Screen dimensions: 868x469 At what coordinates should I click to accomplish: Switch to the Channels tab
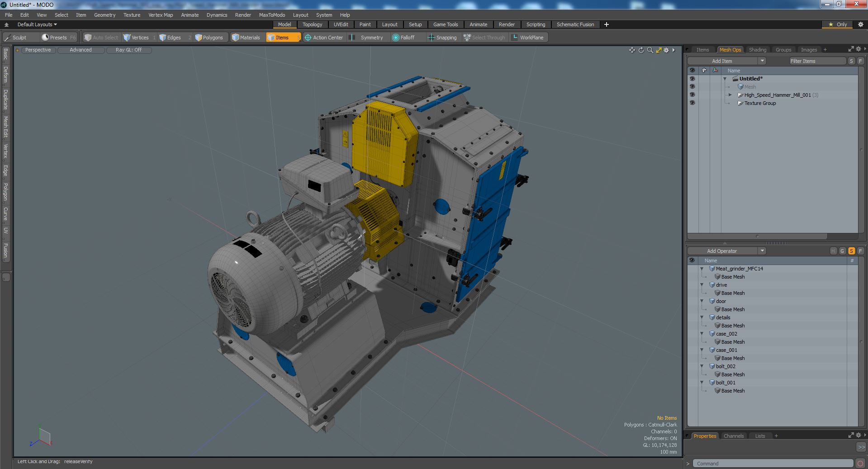tap(734, 436)
